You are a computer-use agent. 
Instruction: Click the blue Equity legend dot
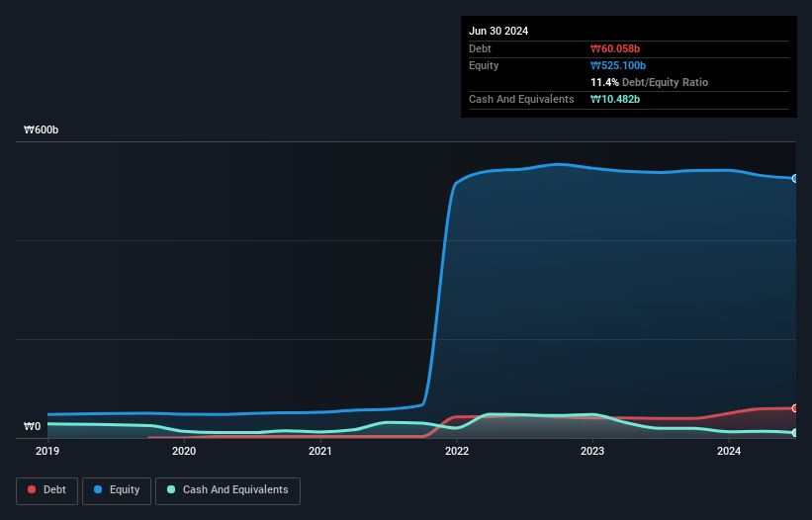point(98,489)
